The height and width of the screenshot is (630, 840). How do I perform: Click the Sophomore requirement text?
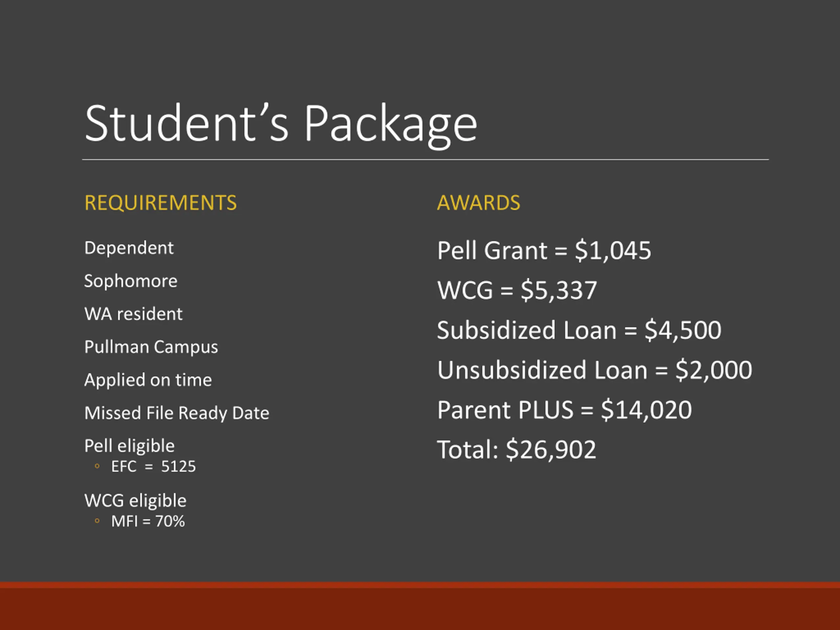[x=131, y=282]
